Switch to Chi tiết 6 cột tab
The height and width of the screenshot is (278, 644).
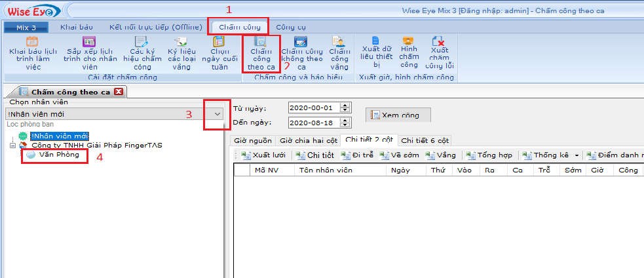pos(425,140)
